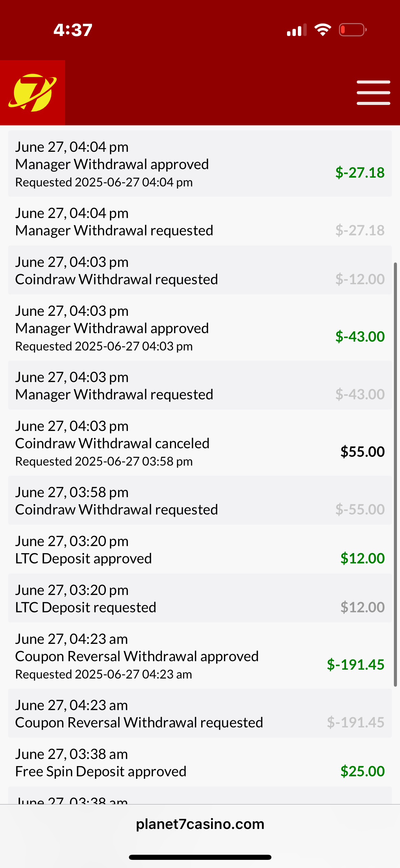Tap the planet7casino.com address bar

point(200,824)
